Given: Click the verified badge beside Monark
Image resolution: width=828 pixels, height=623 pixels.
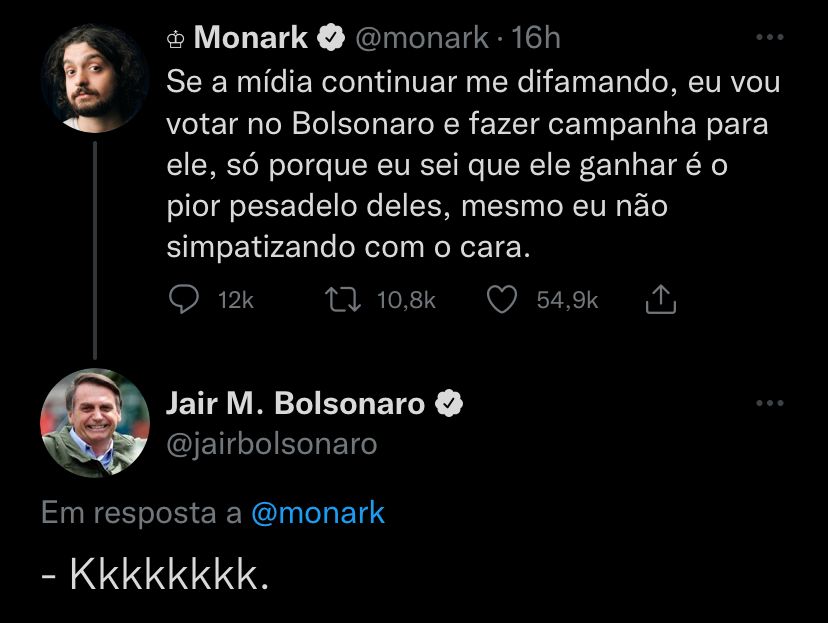Looking at the screenshot, I should pyautogui.click(x=330, y=38).
